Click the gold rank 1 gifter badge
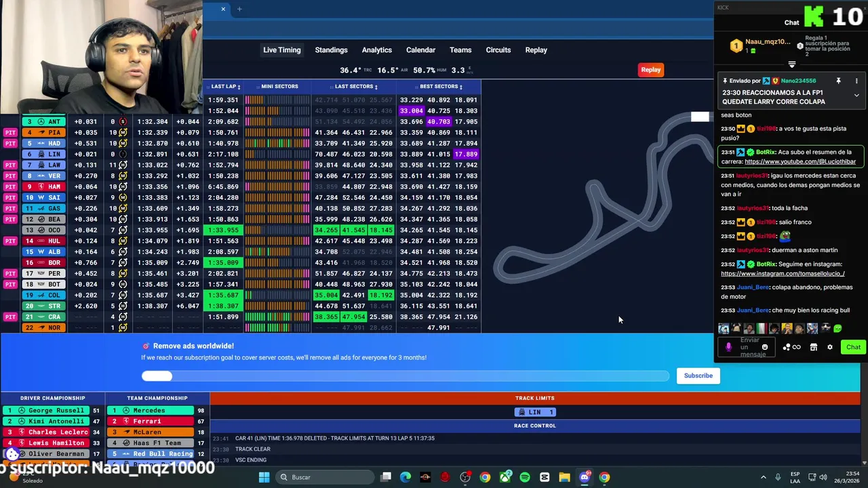The width and height of the screenshot is (868, 488). pyautogui.click(x=736, y=46)
